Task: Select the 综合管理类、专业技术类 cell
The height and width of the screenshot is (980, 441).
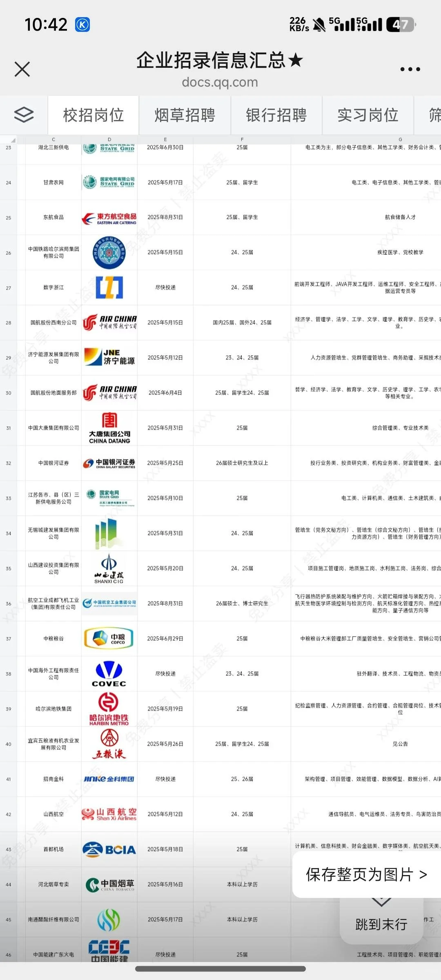Action: [x=366, y=428]
